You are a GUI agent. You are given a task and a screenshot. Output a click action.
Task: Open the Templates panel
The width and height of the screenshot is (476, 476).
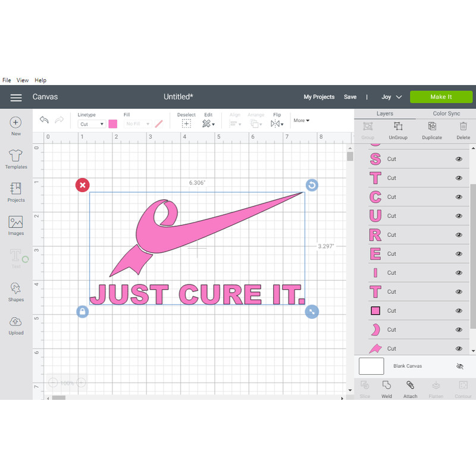[x=15, y=159]
